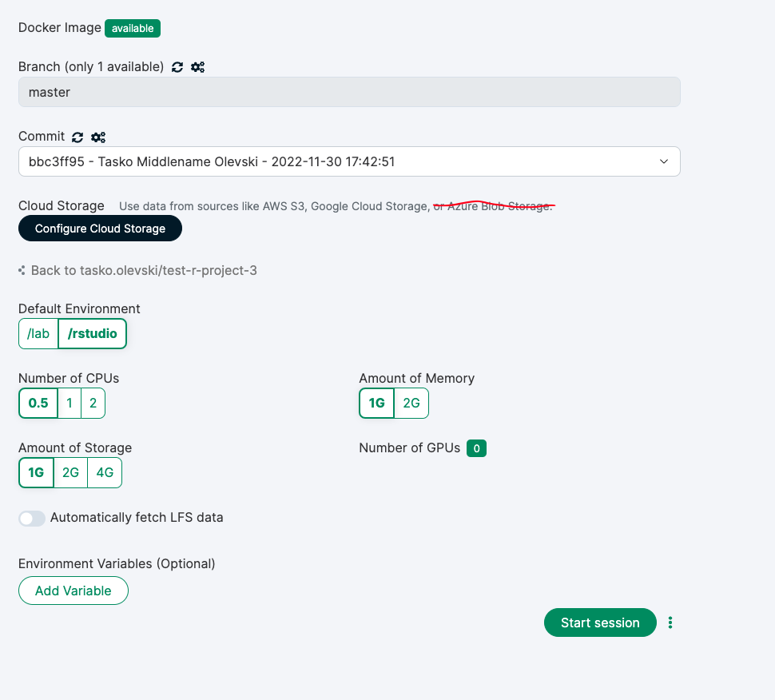Switch default environment to /rstudio

pos(92,333)
